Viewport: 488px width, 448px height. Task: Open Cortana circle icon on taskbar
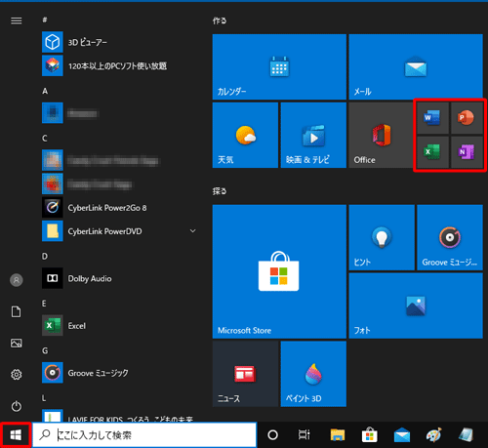pyautogui.click(x=272, y=435)
